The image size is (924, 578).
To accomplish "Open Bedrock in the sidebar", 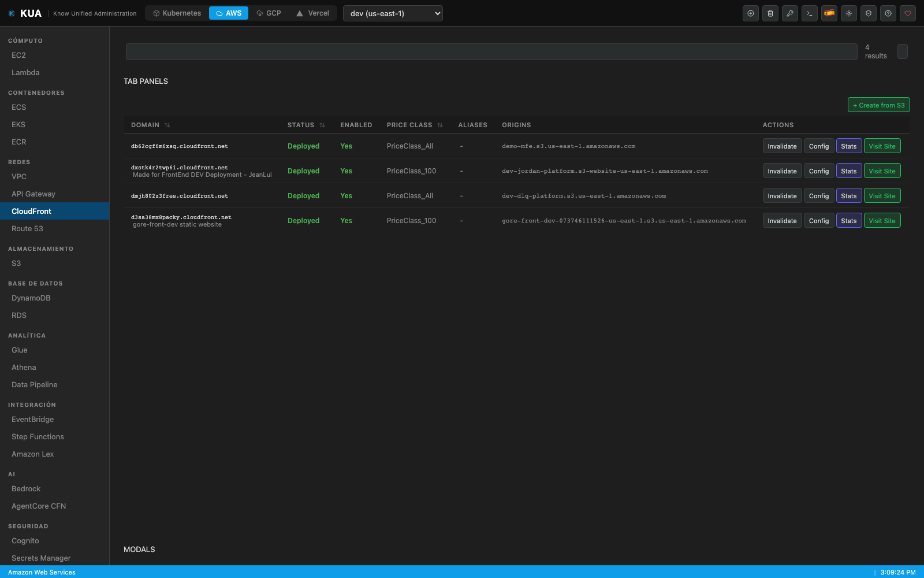I will (x=55, y=489).
